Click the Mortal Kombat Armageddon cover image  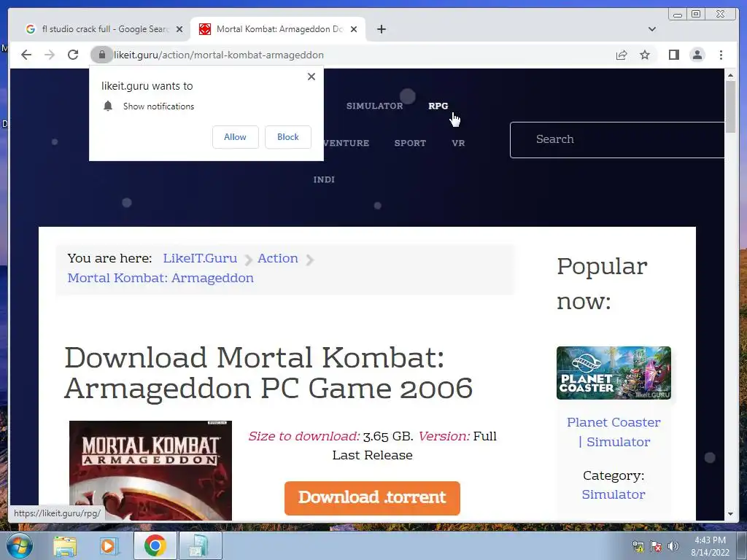[150, 470]
